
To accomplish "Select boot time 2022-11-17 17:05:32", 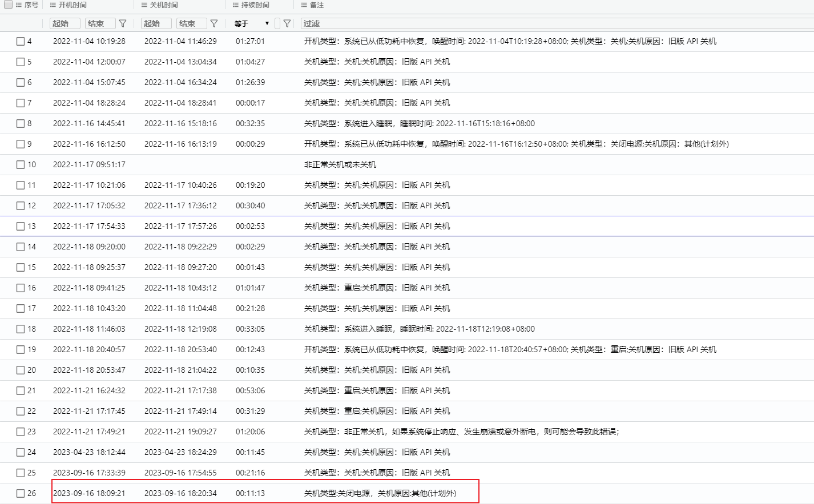I will 89,205.
